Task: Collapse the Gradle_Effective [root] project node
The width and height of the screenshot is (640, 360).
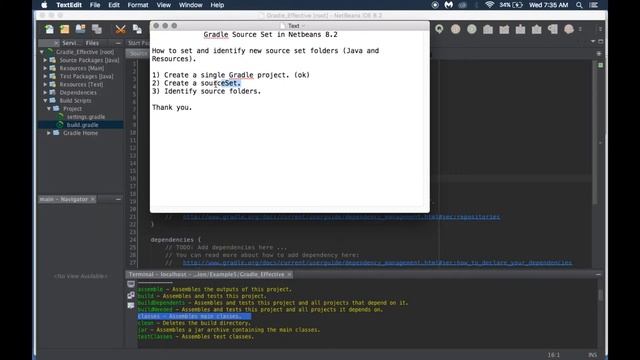Action: (42, 52)
